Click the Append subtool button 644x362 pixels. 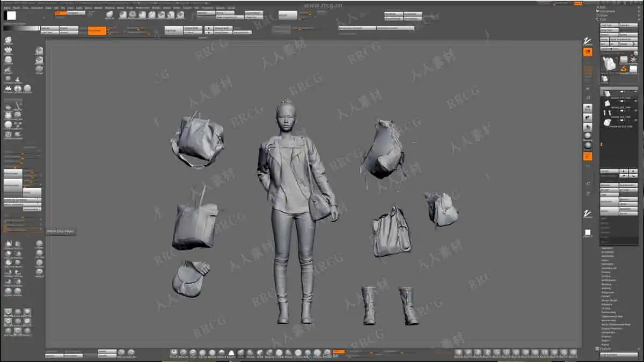tap(628, 199)
